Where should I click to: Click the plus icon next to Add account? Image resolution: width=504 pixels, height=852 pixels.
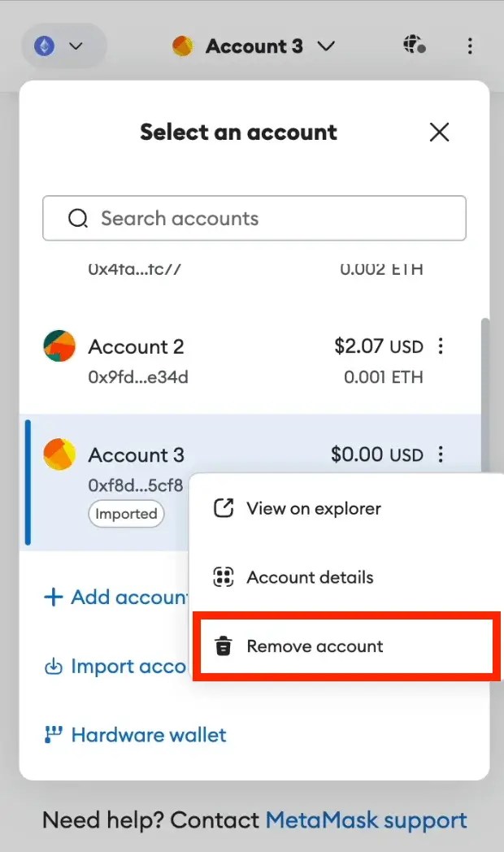(50, 597)
